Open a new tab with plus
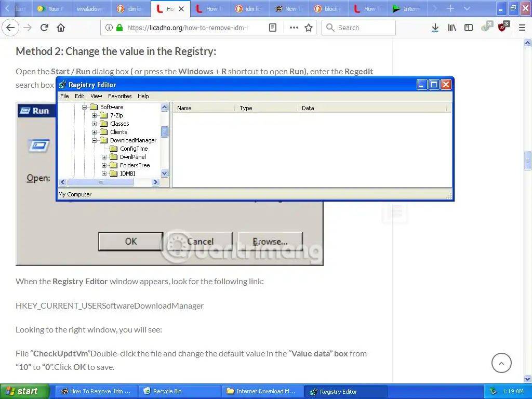The width and height of the screenshot is (532, 399). [450, 8]
